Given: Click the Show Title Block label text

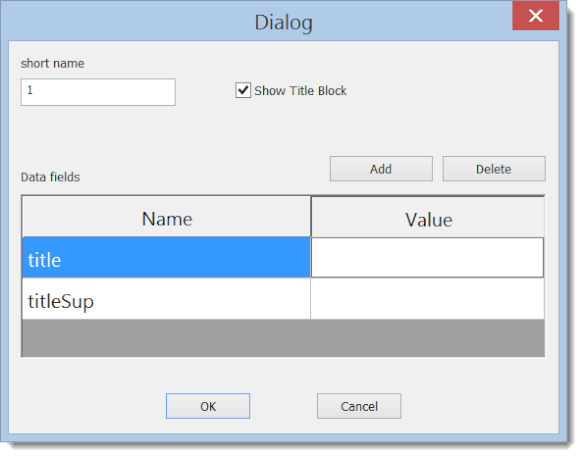Looking at the screenshot, I should coord(300,91).
